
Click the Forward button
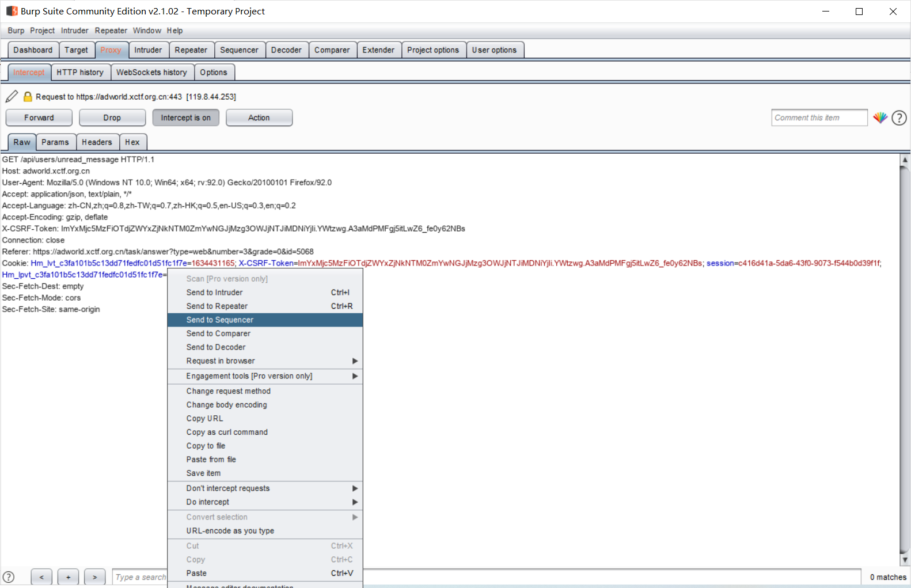pos(39,117)
